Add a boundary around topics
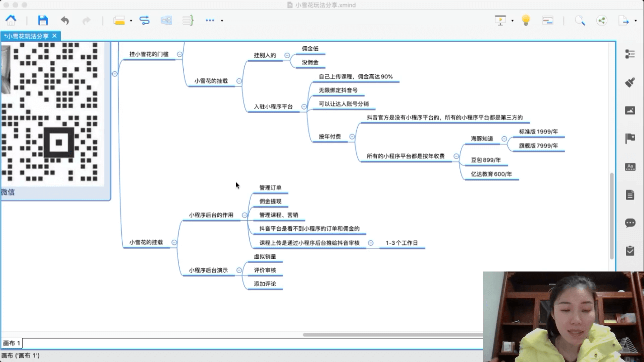Image resolution: width=644 pixels, height=362 pixels. pyautogui.click(x=166, y=20)
